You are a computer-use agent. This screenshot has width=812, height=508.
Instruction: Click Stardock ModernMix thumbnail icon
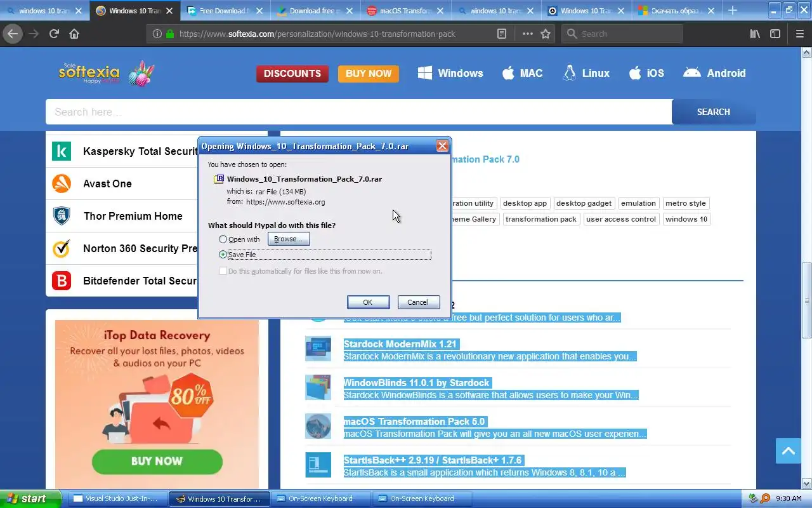pyautogui.click(x=318, y=349)
